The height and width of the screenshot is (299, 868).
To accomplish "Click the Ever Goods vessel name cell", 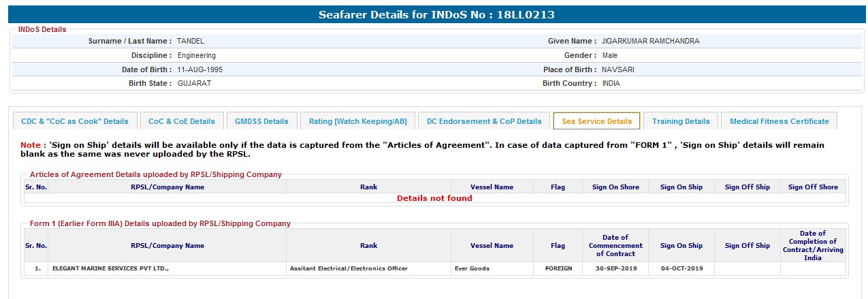I will [x=472, y=268].
